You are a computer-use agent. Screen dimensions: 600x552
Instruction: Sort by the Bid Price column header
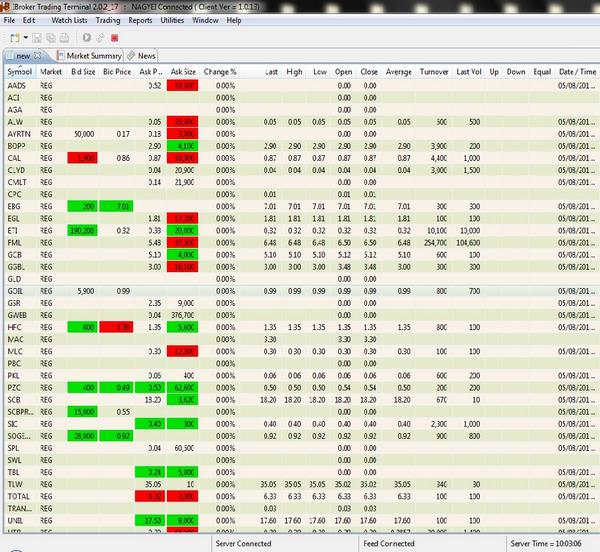click(x=117, y=72)
